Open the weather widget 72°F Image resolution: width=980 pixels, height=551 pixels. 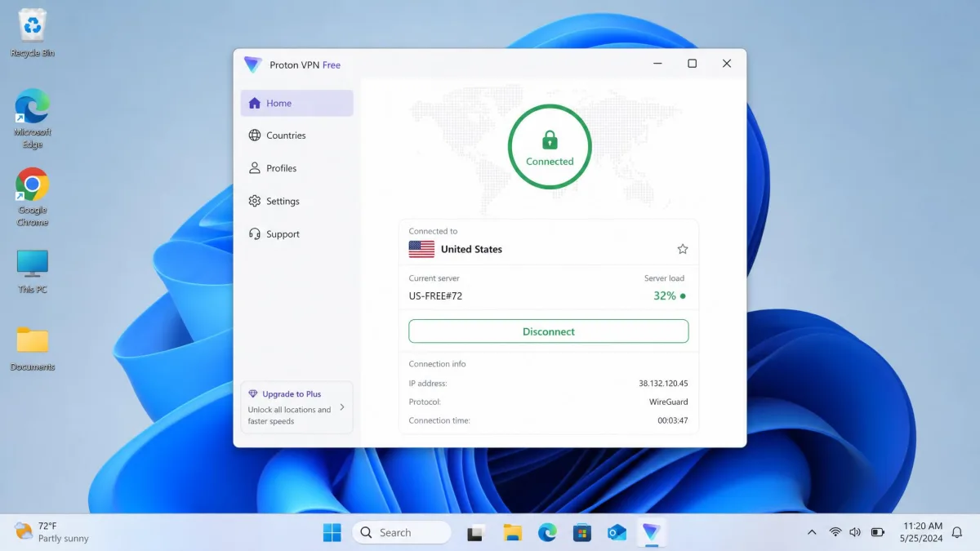[53, 532]
